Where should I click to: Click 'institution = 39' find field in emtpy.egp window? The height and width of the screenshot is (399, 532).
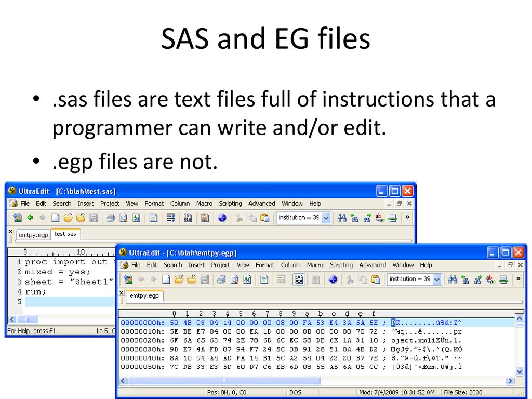click(x=410, y=279)
